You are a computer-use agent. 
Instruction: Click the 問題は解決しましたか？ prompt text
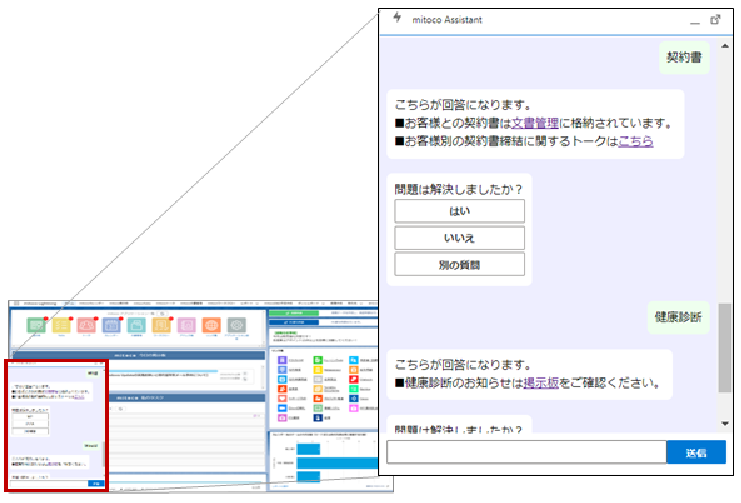pos(458,190)
